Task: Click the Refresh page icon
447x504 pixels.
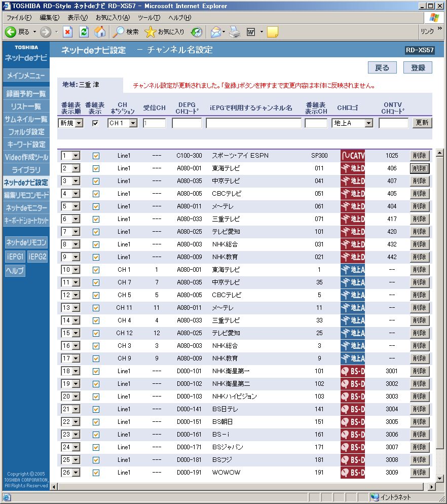Action: 84,32
